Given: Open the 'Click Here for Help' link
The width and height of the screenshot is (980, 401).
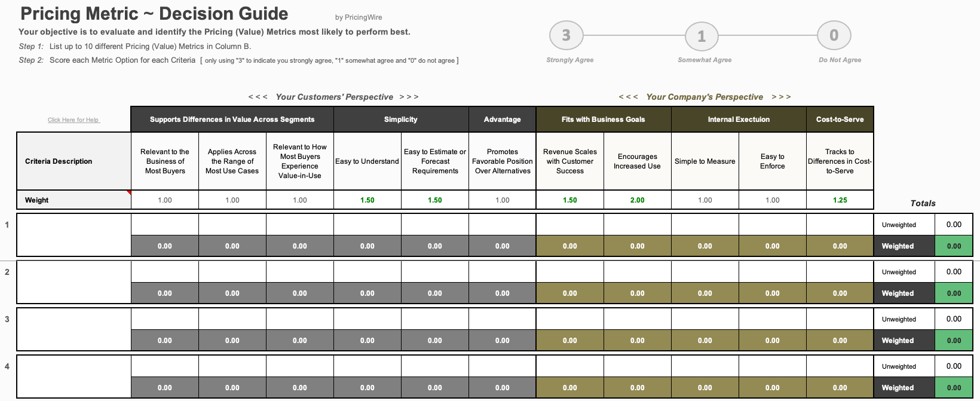Looking at the screenshot, I should [x=73, y=120].
